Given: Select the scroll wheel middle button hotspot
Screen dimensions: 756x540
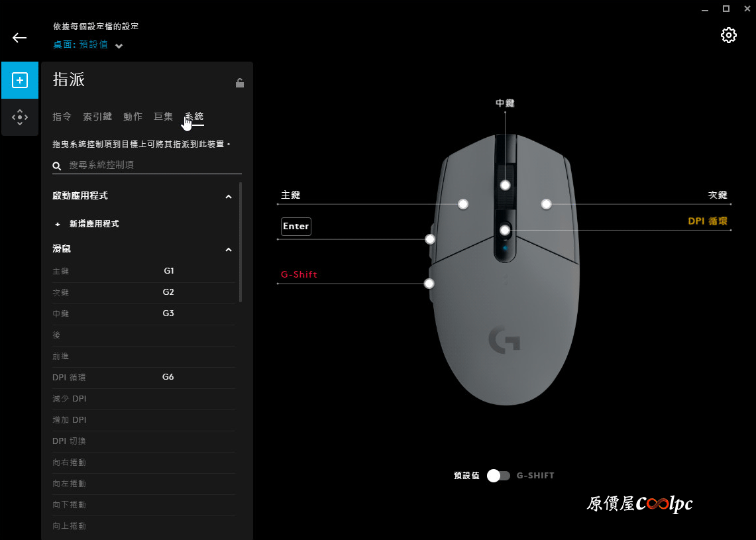Looking at the screenshot, I should tap(505, 185).
